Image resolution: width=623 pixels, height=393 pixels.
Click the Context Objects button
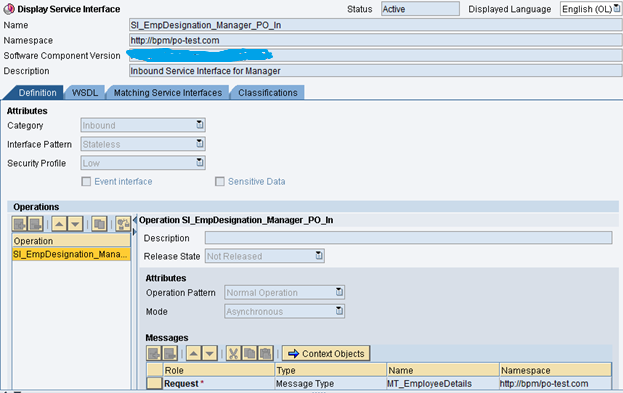[x=326, y=353]
